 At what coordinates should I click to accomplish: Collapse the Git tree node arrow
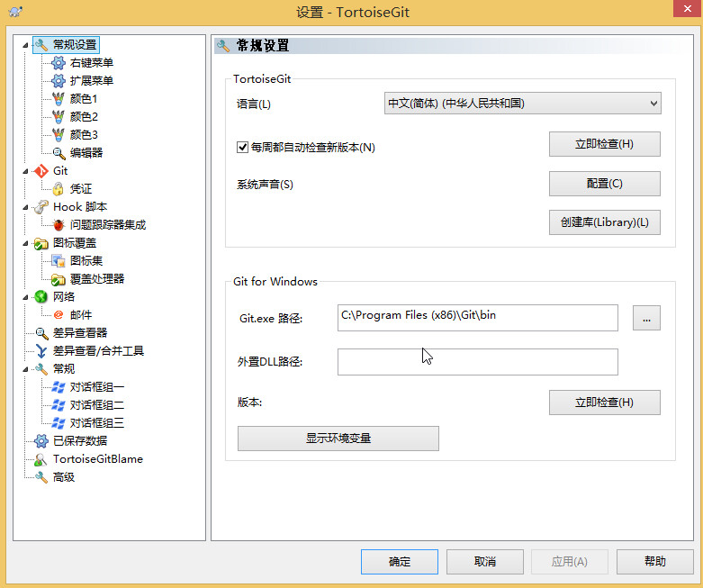(25, 171)
